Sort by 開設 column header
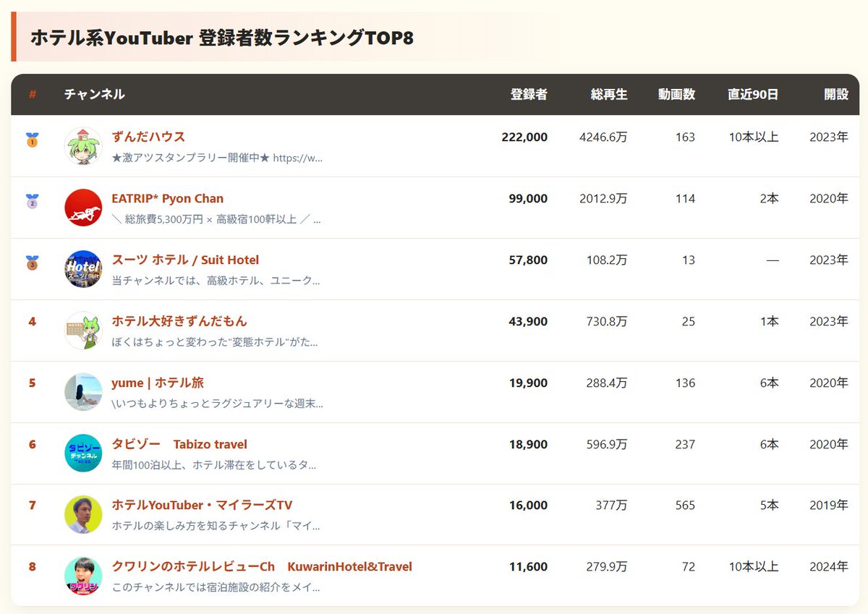 coord(836,94)
